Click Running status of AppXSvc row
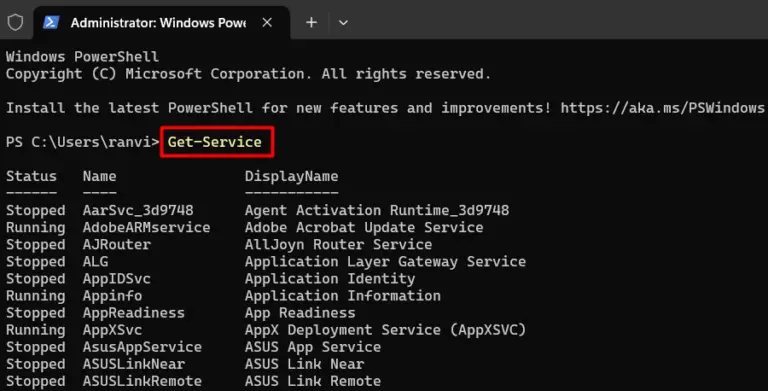Screen dimensions: 768x391 point(35,330)
